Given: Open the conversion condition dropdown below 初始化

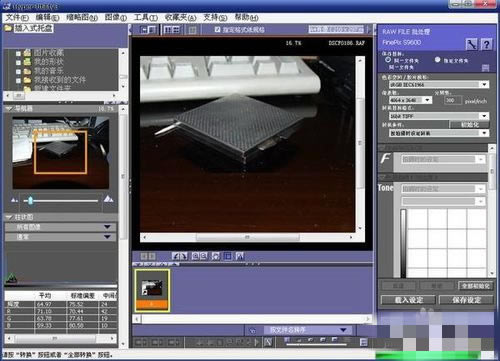Looking at the screenshot, I should [439, 133].
